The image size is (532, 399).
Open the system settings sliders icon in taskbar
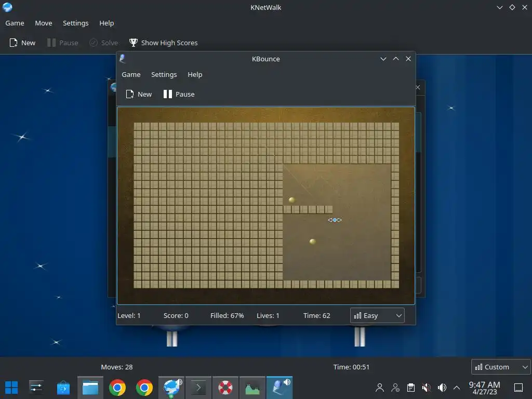point(36,388)
